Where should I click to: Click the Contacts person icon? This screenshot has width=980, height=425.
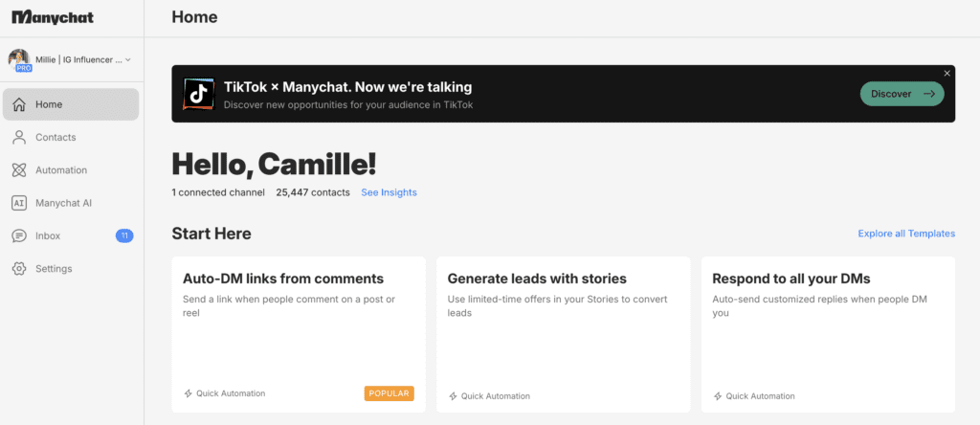[18, 137]
